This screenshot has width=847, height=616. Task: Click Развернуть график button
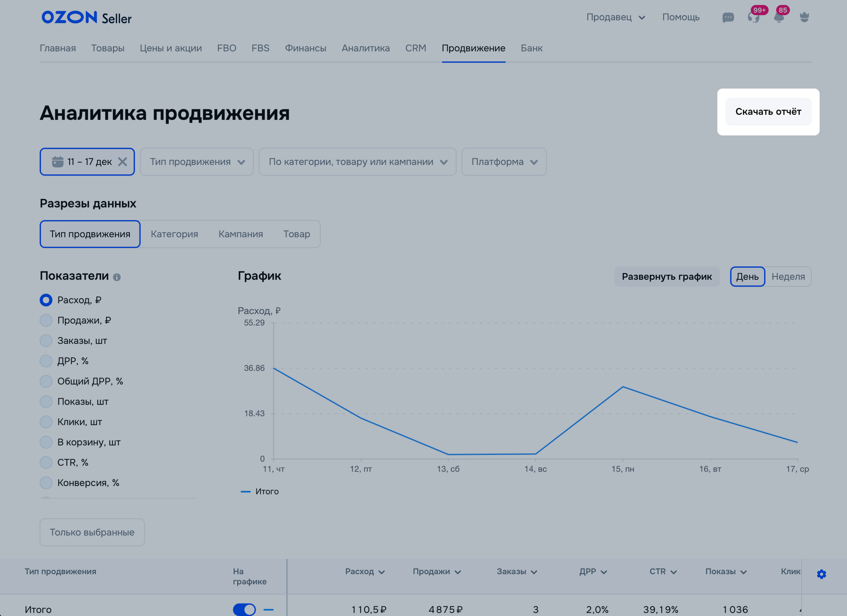(x=667, y=277)
